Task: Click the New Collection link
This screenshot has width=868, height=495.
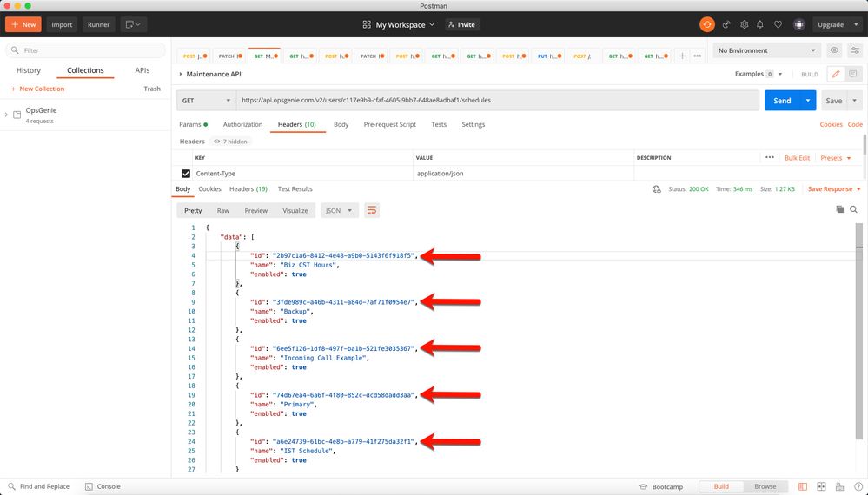Action: tap(37, 89)
